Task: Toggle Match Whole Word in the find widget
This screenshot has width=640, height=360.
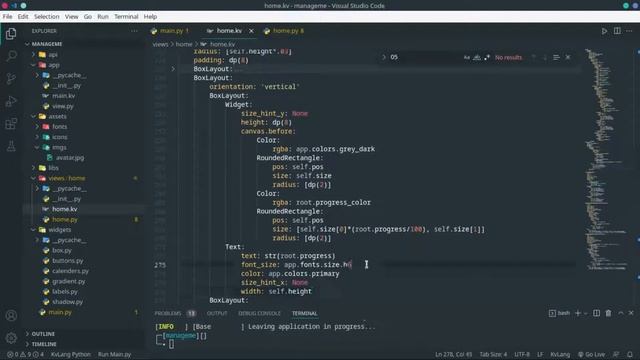Action: [477, 58]
